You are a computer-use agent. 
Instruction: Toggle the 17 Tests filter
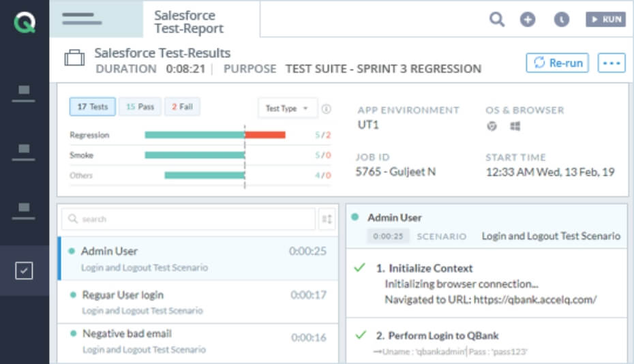point(92,107)
